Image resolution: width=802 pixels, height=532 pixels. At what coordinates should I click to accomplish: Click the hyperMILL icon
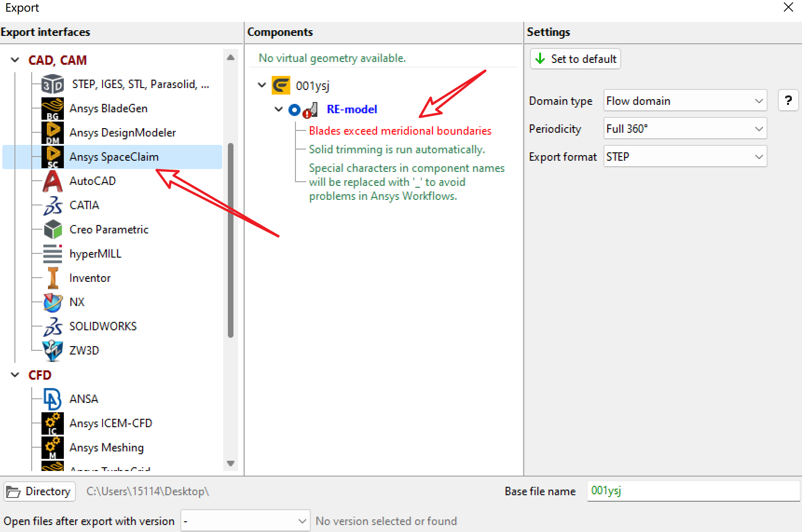point(53,254)
